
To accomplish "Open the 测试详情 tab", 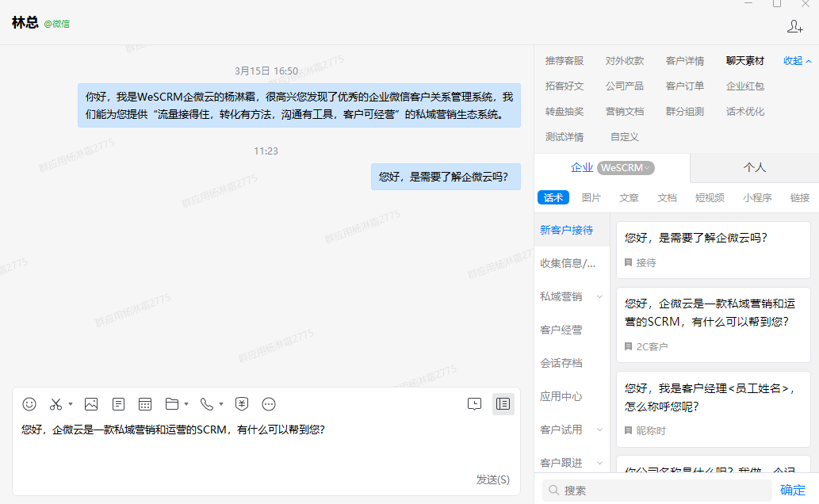I will coord(564,137).
